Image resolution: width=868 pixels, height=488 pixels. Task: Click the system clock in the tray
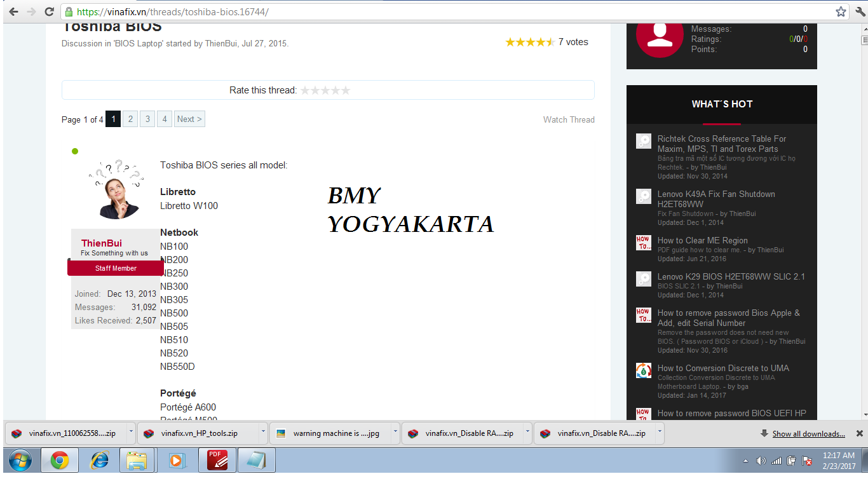[x=839, y=461]
